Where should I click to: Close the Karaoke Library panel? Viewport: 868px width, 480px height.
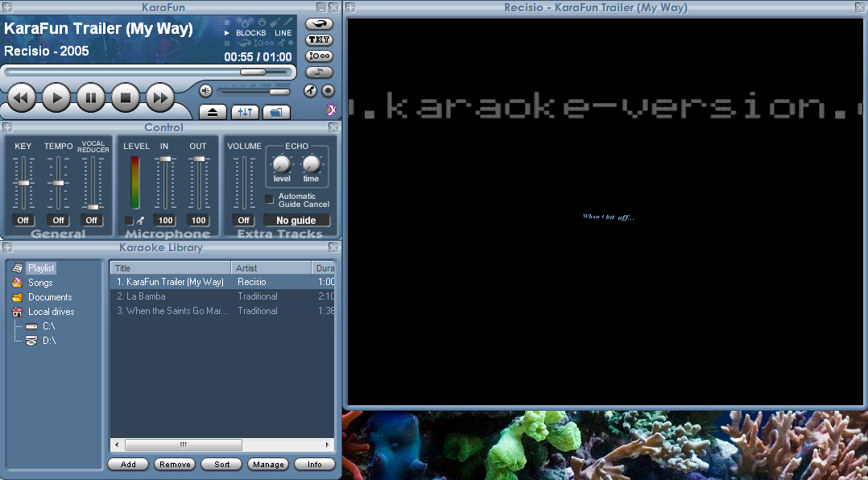[x=334, y=247]
